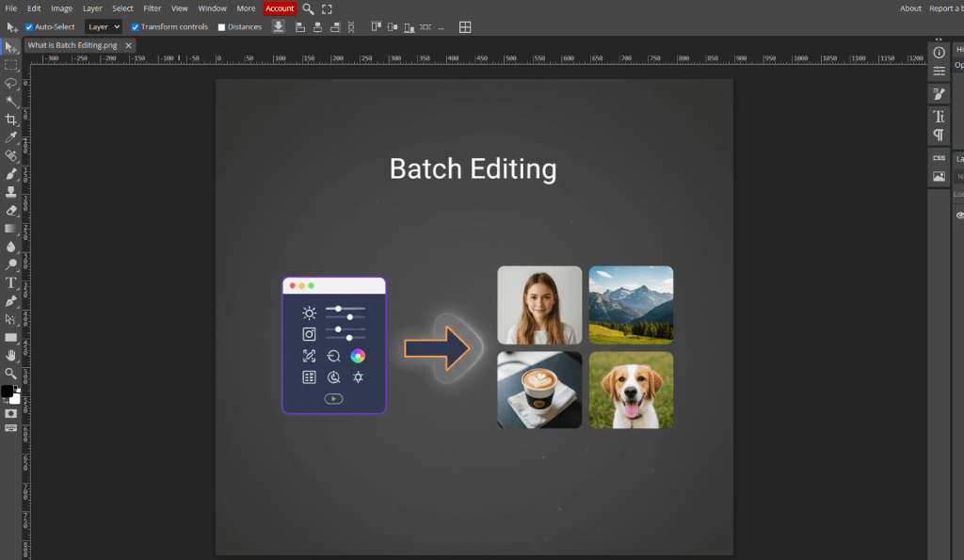964x560 pixels.
Task: Pick the Eyedropper tool
Action: tap(11, 137)
